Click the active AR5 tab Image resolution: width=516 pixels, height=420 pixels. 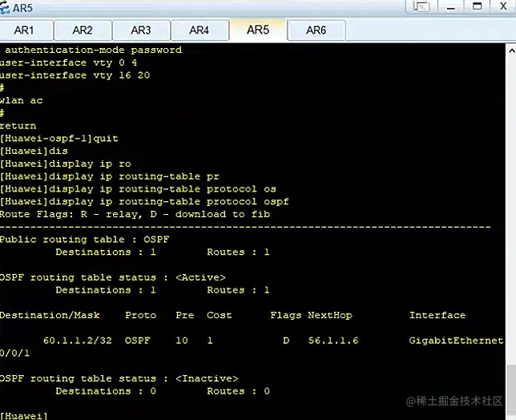(x=258, y=30)
